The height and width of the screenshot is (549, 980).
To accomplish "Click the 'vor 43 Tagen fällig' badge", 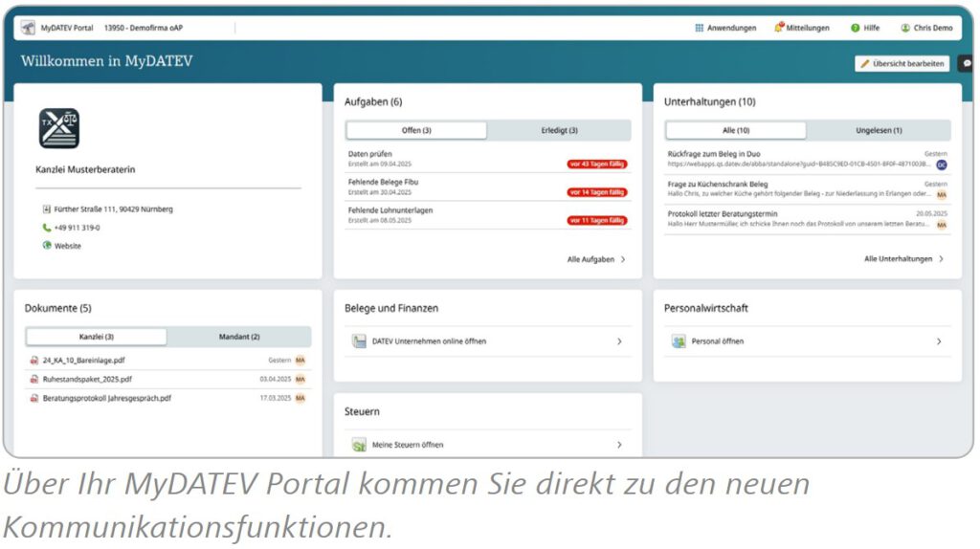I will (x=597, y=165).
